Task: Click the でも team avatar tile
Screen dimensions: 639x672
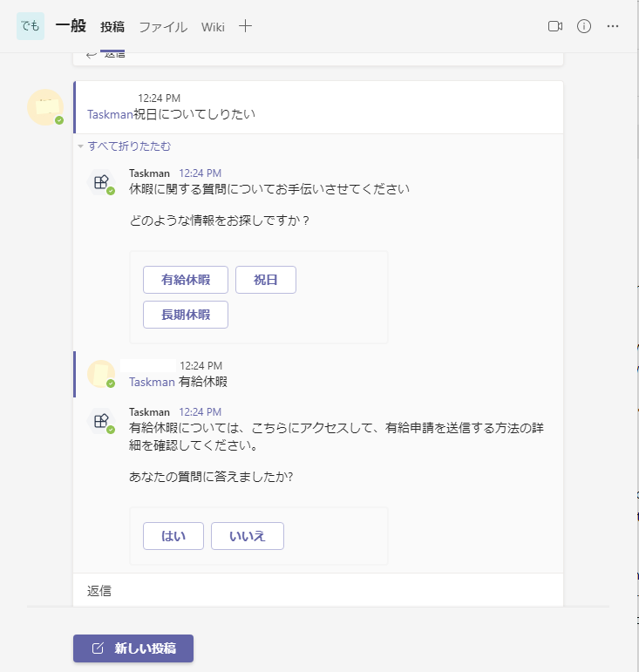Action: pyautogui.click(x=31, y=26)
